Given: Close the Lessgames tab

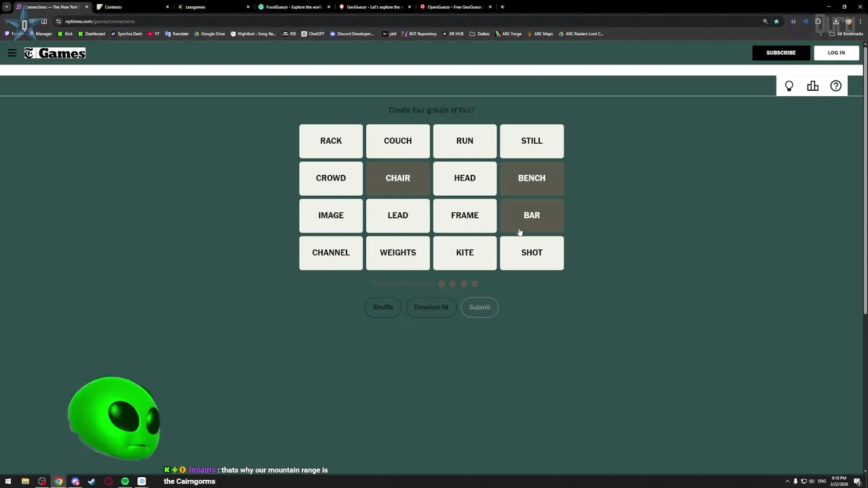Looking at the screenshot, I should coord(248,7).
